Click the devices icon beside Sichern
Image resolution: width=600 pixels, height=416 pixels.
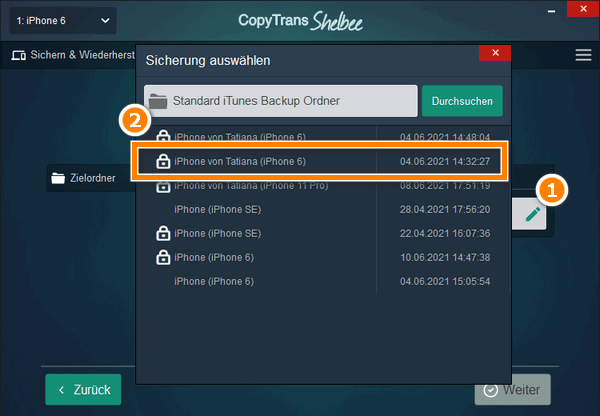tap(18, 55)
